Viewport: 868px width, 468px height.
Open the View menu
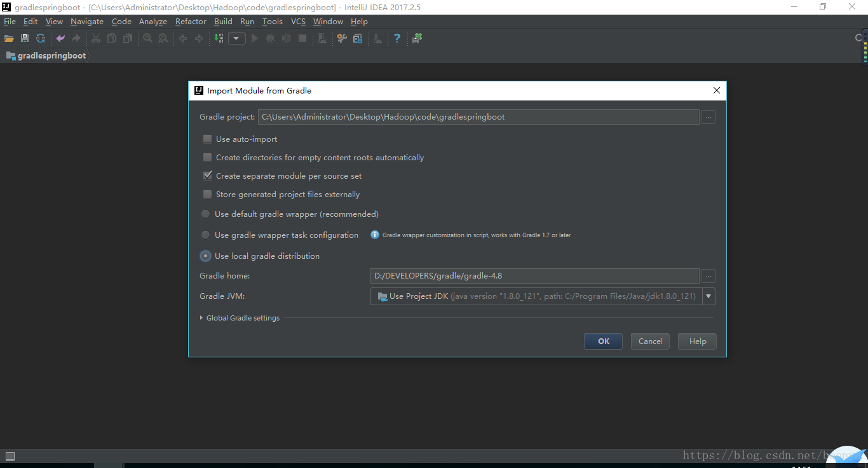(x=54, y=22)
